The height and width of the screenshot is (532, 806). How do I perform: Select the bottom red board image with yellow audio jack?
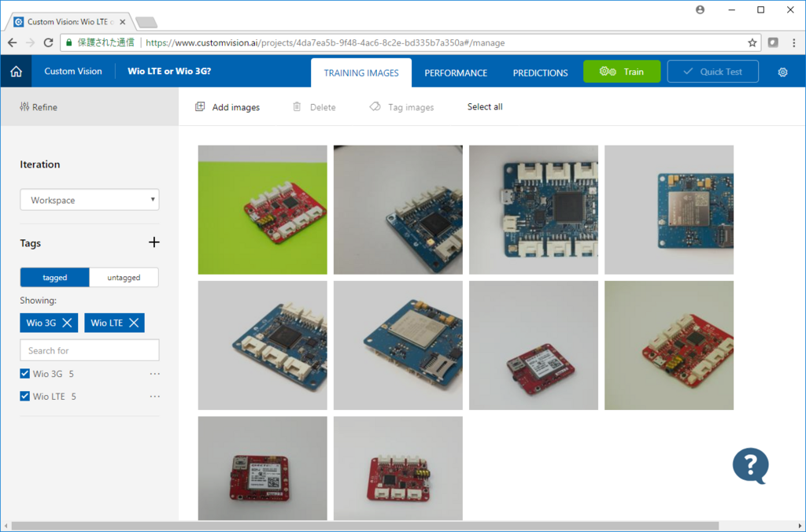pyautogui.click(x=397, y=468)
